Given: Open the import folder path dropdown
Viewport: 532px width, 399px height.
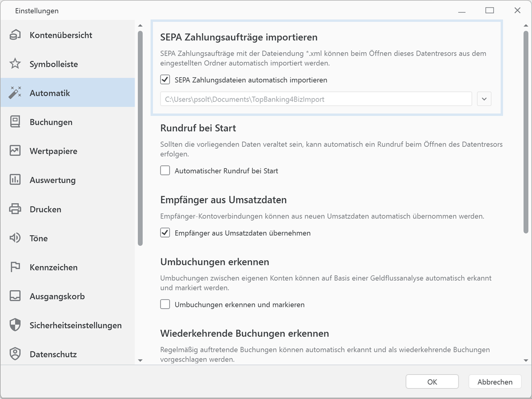Looking at the screenshot, I should pyautogui.click(x=484, y=99).
